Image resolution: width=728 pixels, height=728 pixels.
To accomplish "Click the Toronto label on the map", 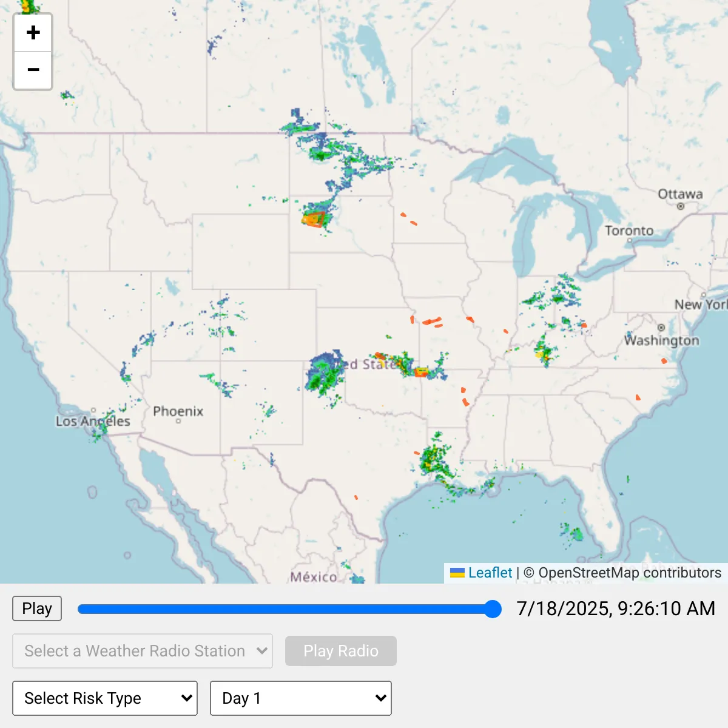I will pyautogui.click(x=629, y=231).
